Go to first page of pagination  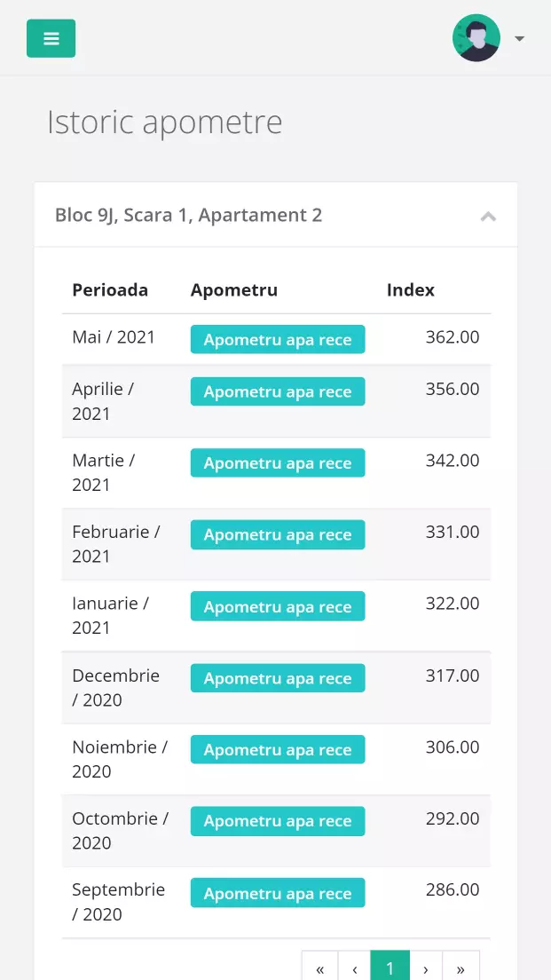coord(319,968)
